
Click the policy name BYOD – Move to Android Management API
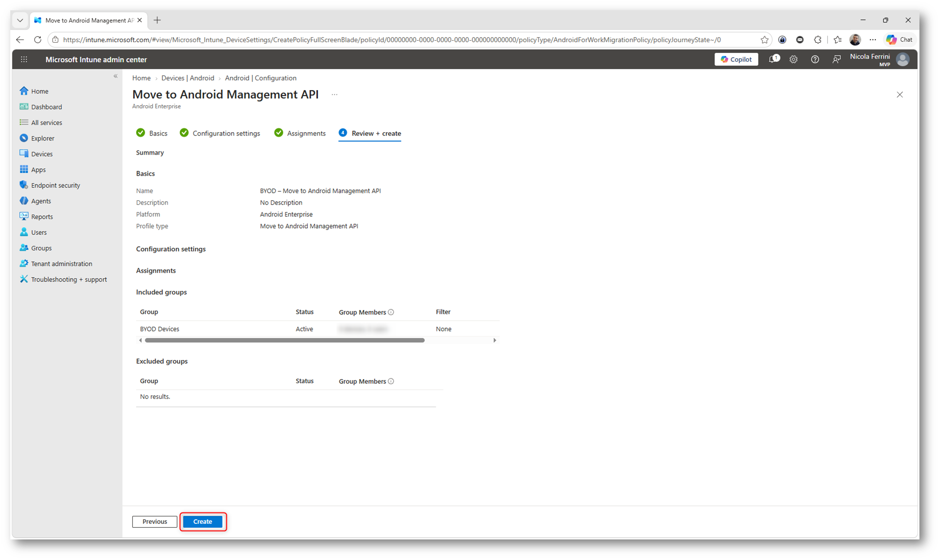(320, 191)
